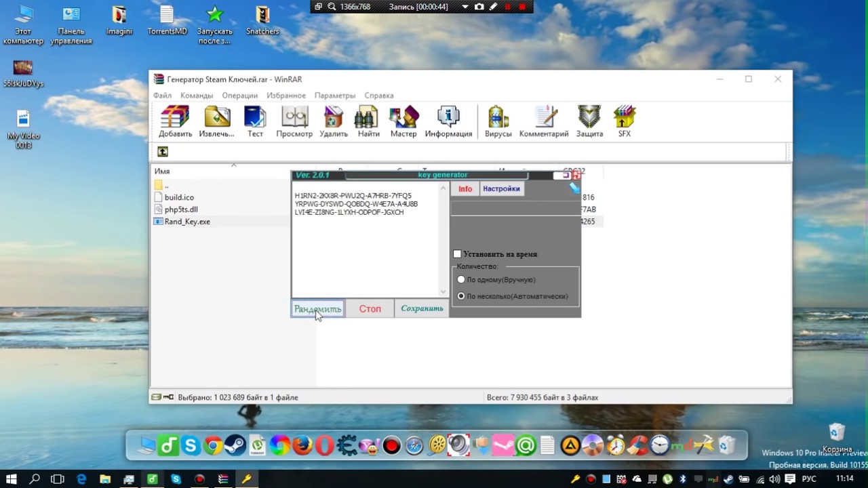Create an SFX archive

click(x=625, y=122)
